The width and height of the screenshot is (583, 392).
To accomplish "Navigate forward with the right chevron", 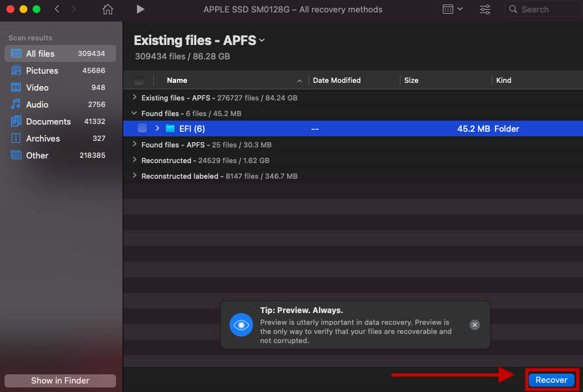I will (74, 9).
